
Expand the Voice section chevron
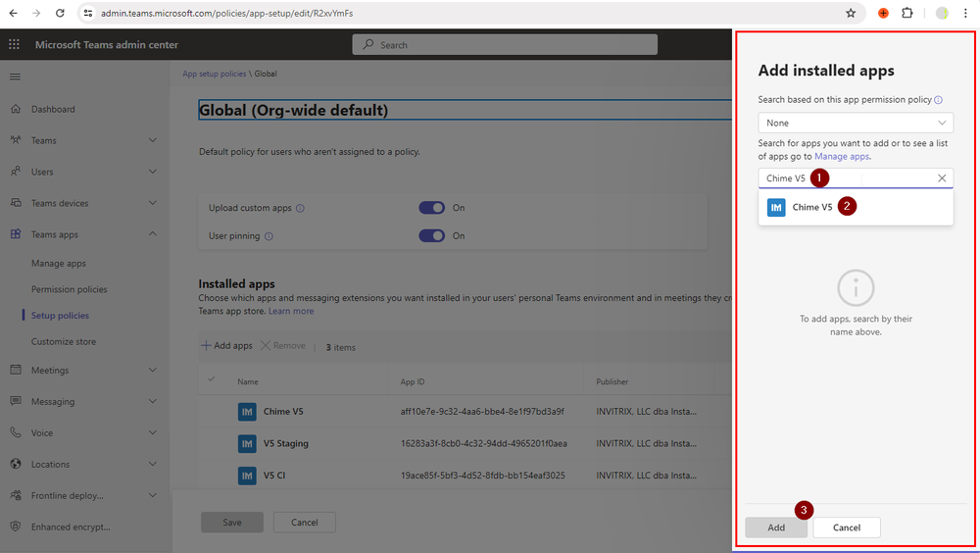point(153,432)
